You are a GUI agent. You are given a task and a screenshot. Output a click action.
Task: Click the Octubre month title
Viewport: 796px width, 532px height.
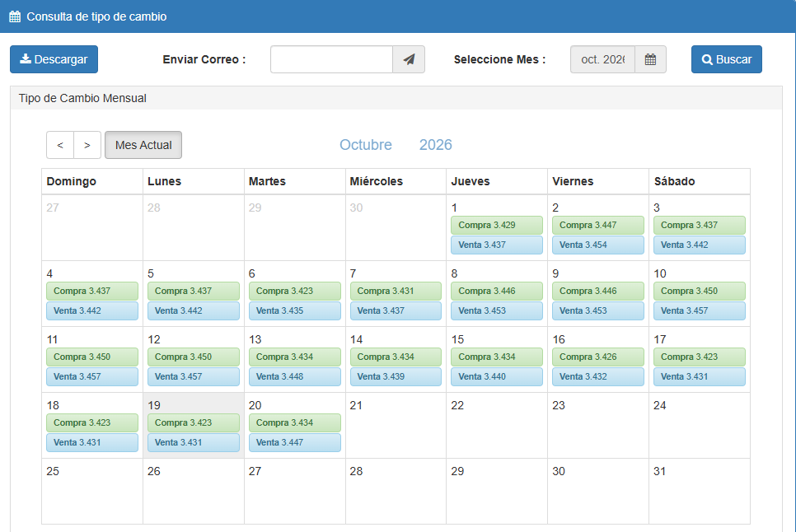click(x=366, y=145)
